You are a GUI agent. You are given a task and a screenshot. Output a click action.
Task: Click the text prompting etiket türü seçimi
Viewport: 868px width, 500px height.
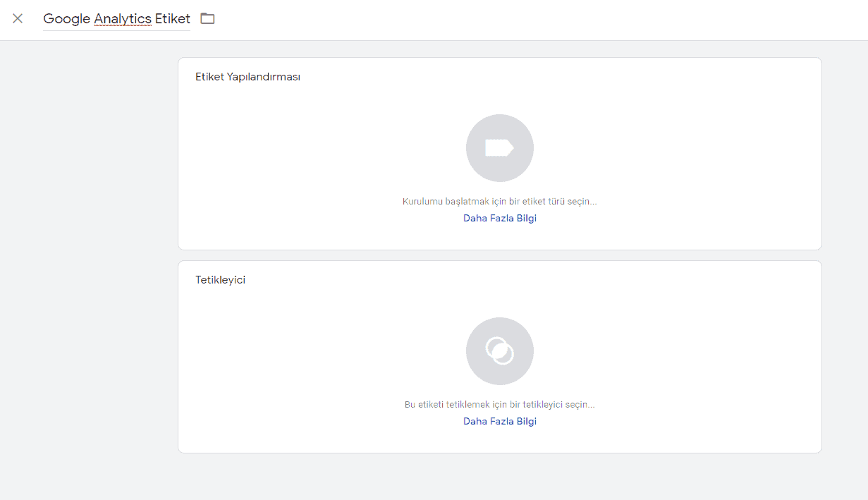500,201
